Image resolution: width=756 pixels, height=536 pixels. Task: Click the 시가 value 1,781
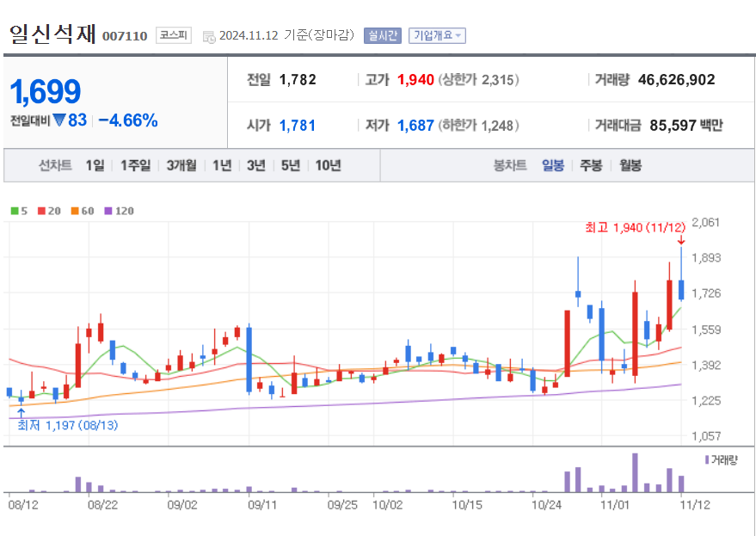point(298,126)
